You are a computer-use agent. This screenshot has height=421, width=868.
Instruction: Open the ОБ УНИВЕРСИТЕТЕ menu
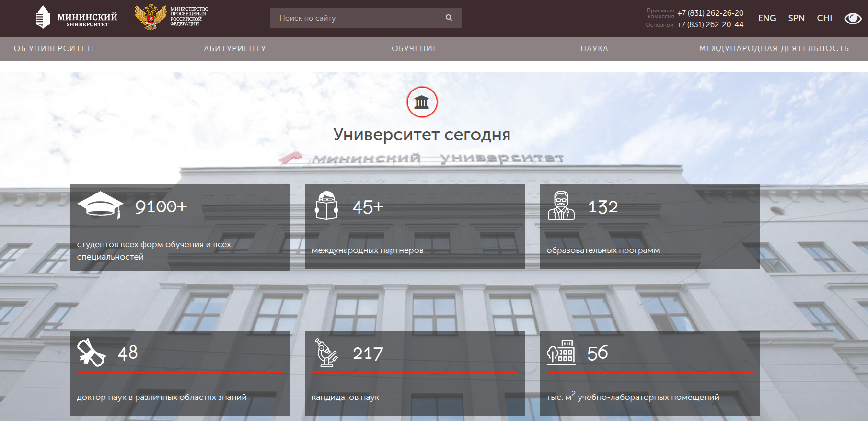click(55, 48)
